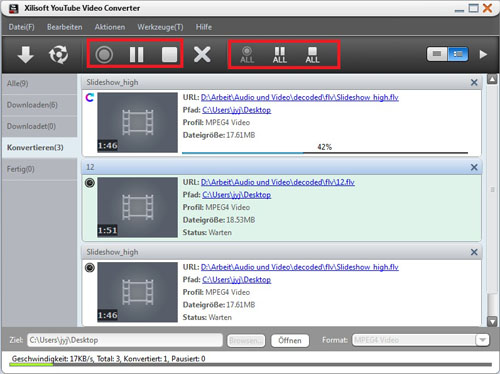Switch to thumbnail view mode

tap(437, 54)
